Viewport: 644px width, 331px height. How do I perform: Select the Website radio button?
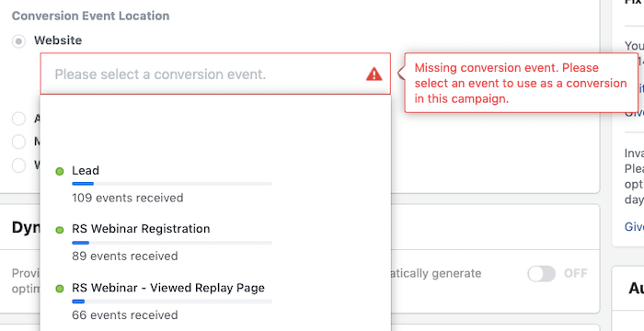[x=18, y=41]
